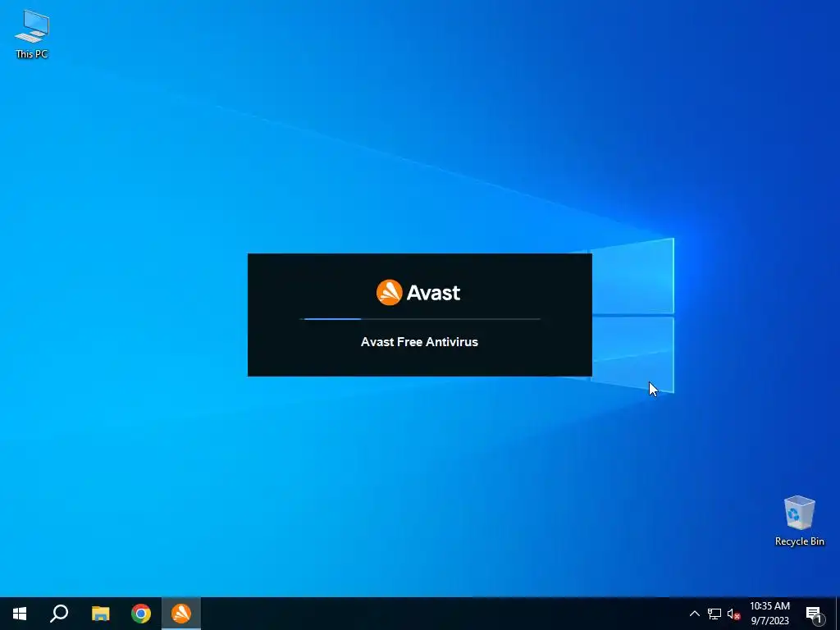Open taskbar search magnifier
The image size is (840, 630).
[x=59, y=614]
